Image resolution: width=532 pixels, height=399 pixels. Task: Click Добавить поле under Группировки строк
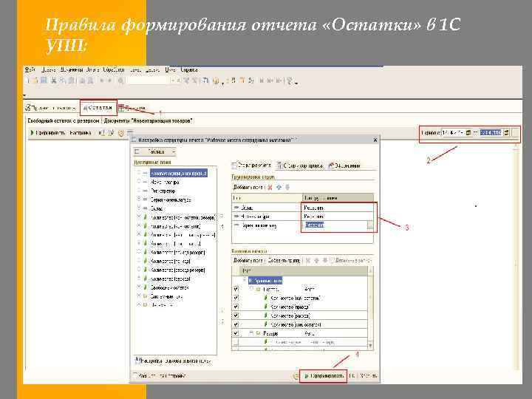point(248,187)
